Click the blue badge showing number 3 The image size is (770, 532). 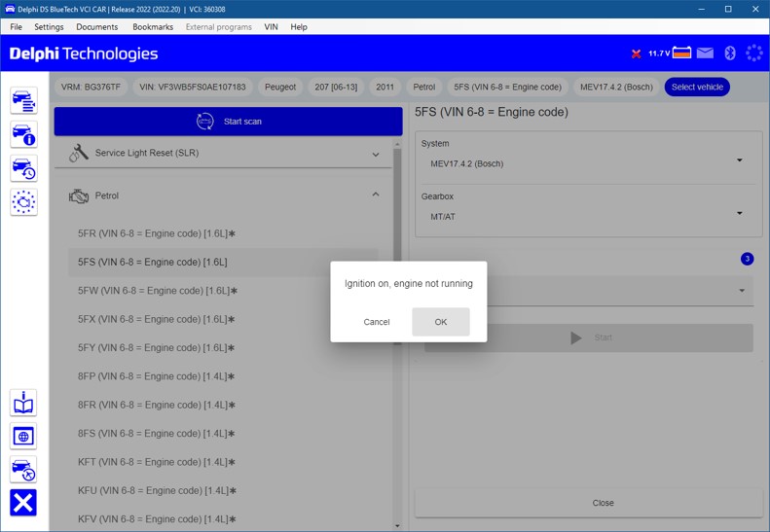[x=747, y=259]
